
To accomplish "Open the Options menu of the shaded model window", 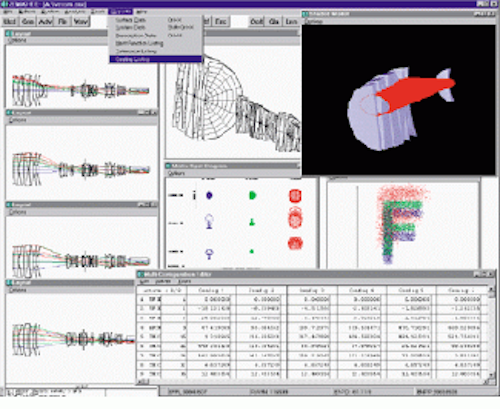I will pos(313,21).
